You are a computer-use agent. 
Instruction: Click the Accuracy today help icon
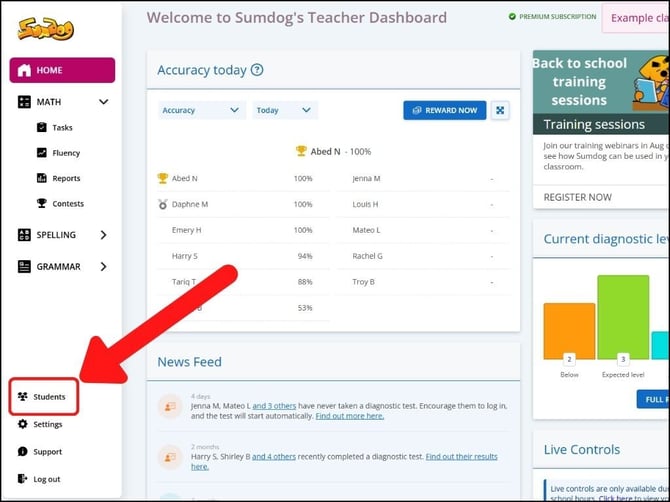(x=257, y=70)
